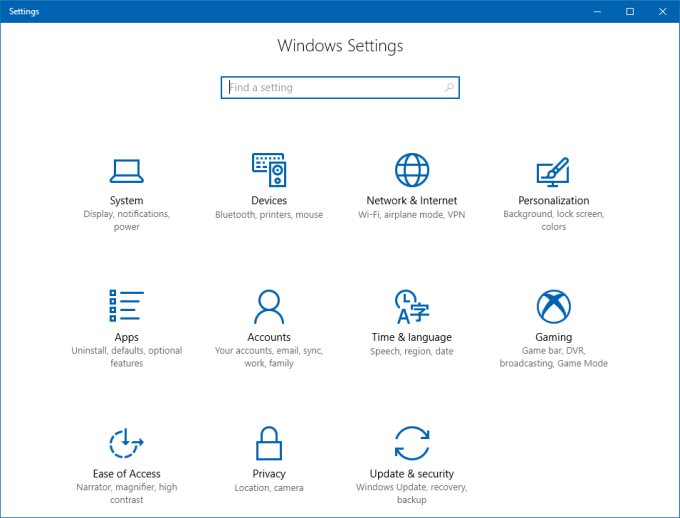Click inside the Find a setting box

[340, 88]
